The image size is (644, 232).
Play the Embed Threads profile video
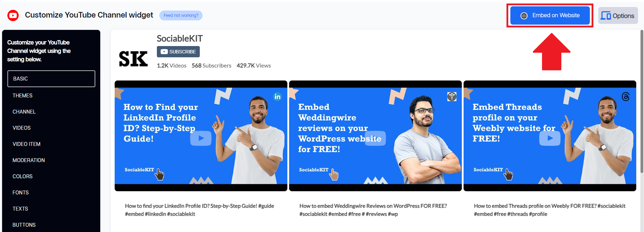tap(550, 138)
